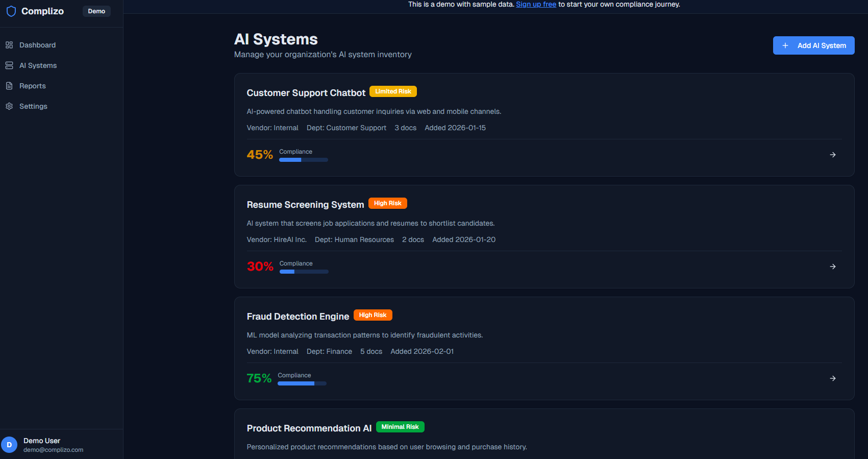The height and width of the screenshot is (459, 868).
Task: Click the Demo User name
Action: [x=42, y=441]
